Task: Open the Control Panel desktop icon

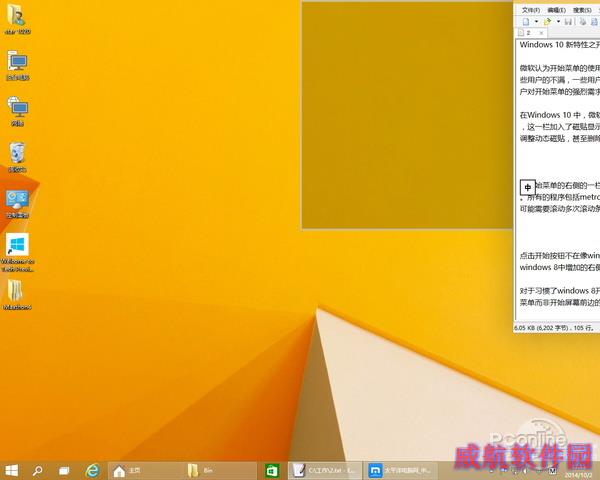Action: tap(17, 200)
